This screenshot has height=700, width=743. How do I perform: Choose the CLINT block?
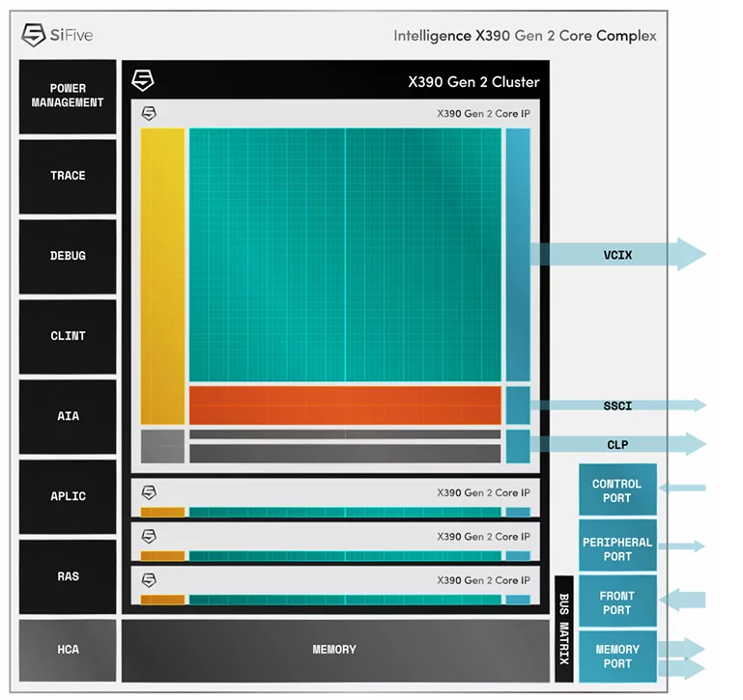[68, 336]
